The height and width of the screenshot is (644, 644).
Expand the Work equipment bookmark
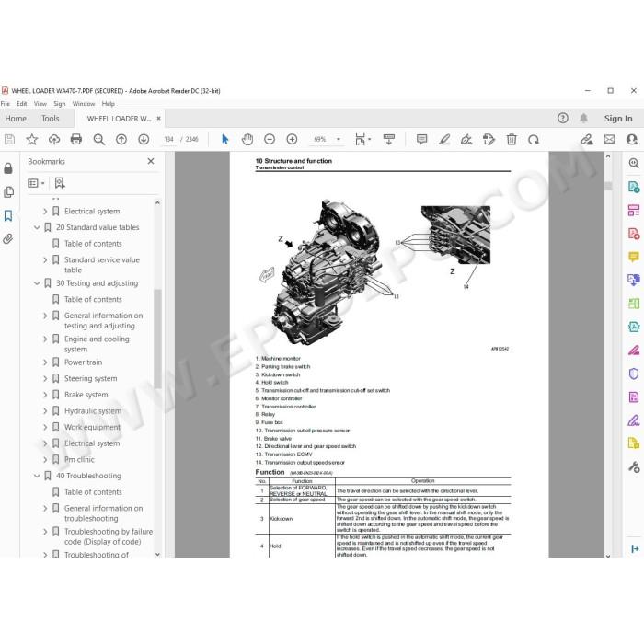pos(45,427)
